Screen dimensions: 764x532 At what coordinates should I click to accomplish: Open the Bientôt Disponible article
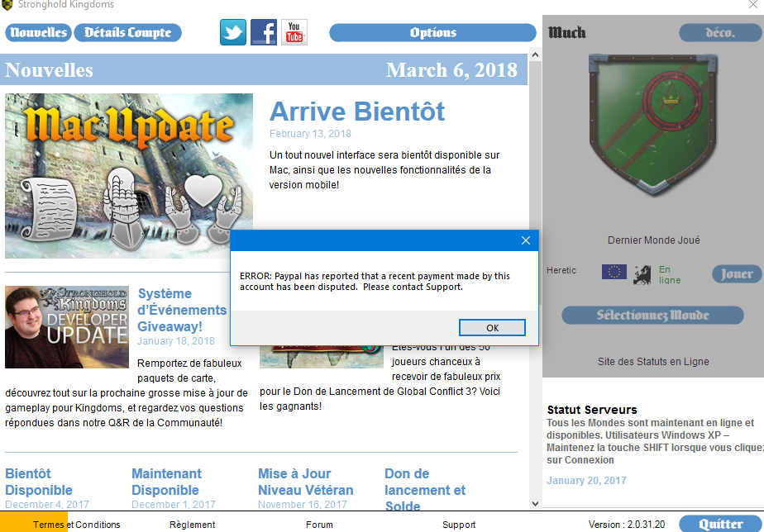click(39, 482)
